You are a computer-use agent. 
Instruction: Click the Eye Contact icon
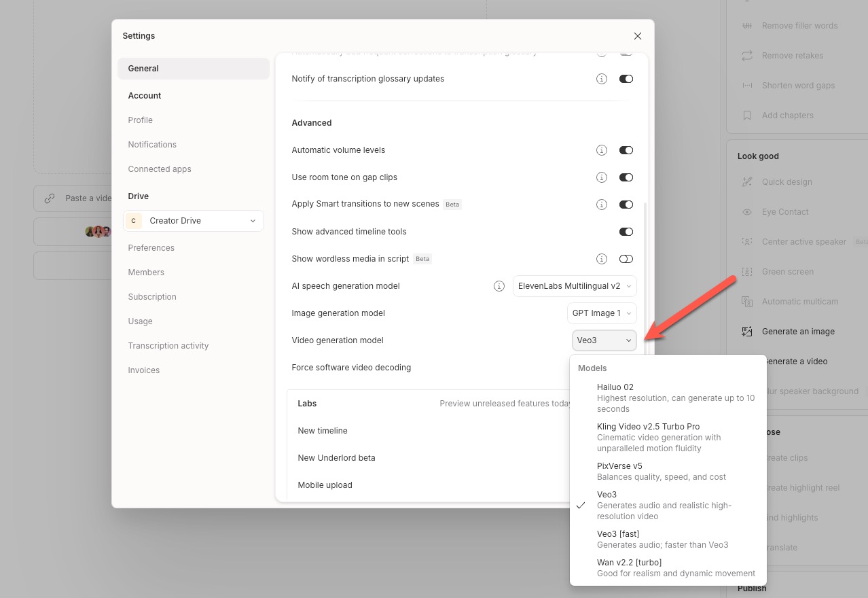click(747, 212)
